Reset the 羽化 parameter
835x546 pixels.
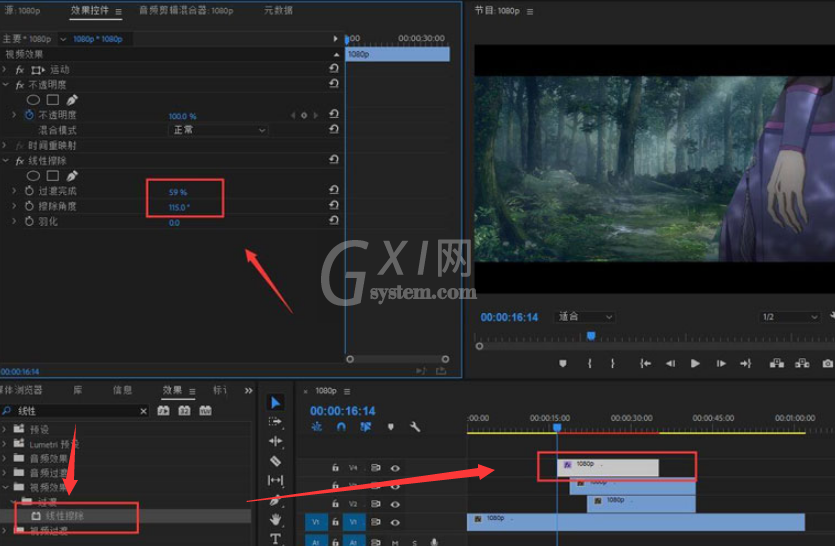(334, 220)
